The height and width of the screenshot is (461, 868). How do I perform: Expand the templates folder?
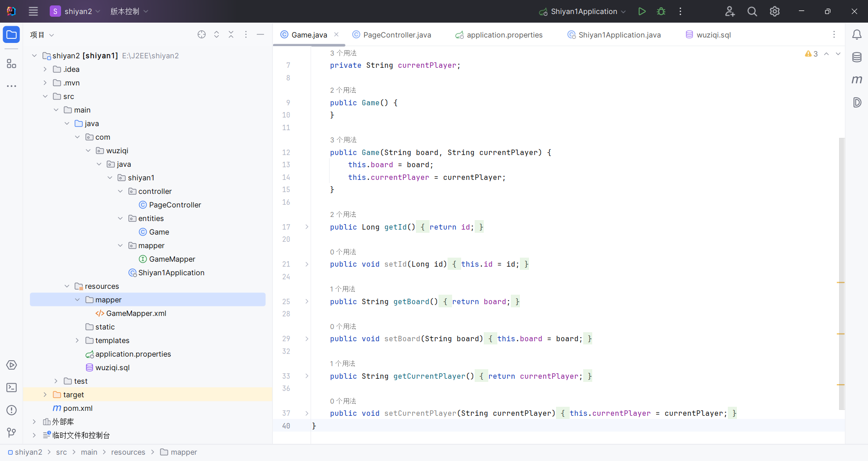77,340
